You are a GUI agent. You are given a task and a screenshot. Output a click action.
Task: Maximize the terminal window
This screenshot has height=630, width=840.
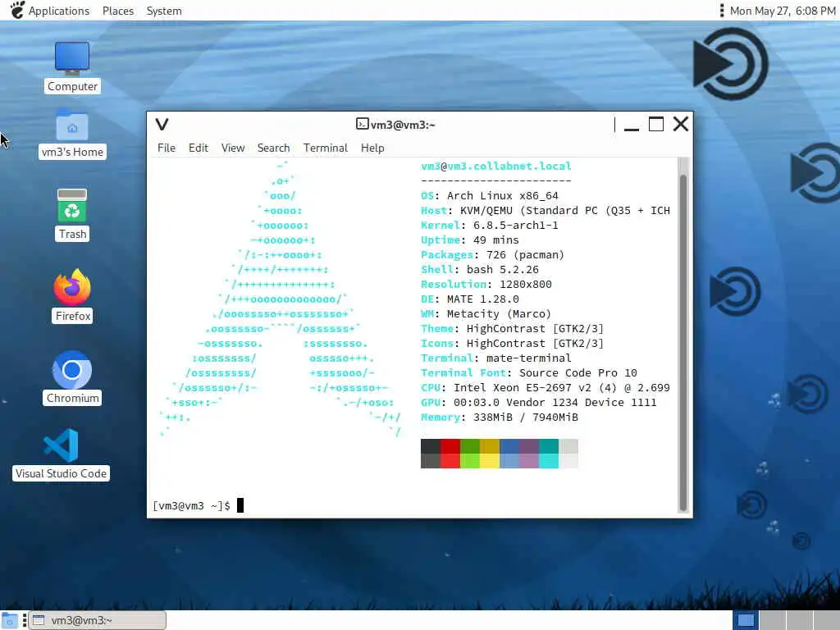(656, 125)
